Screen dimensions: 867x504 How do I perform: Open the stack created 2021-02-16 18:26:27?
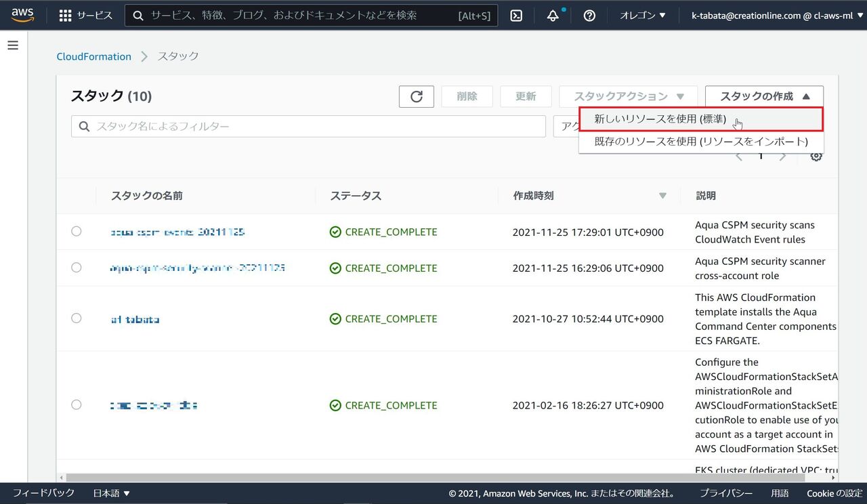click(154, 405)
